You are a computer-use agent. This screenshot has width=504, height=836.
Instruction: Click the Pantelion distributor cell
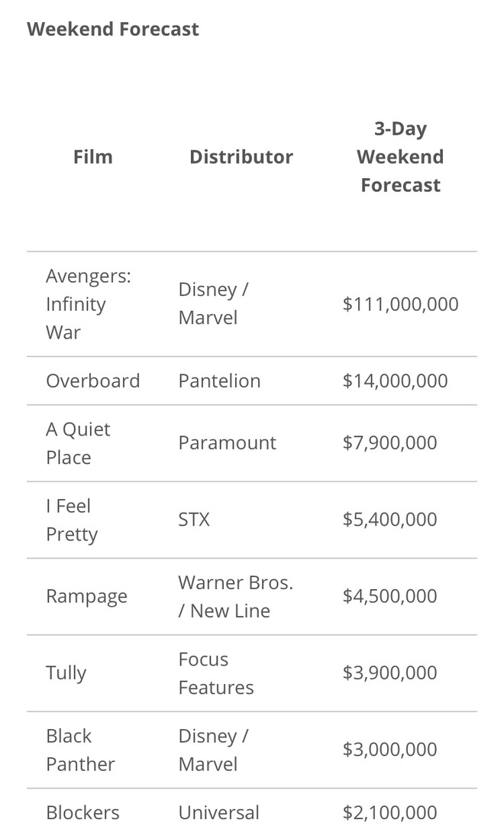pyautogui.click(x=219, y=381)
